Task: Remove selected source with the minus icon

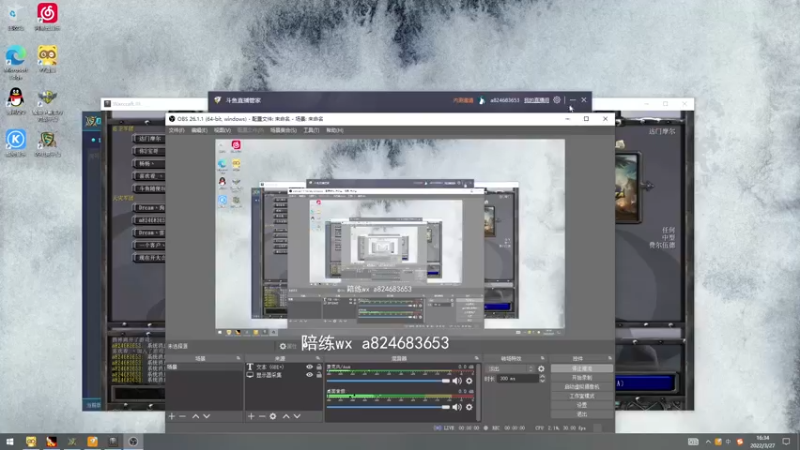Action: tap(262, 417)
